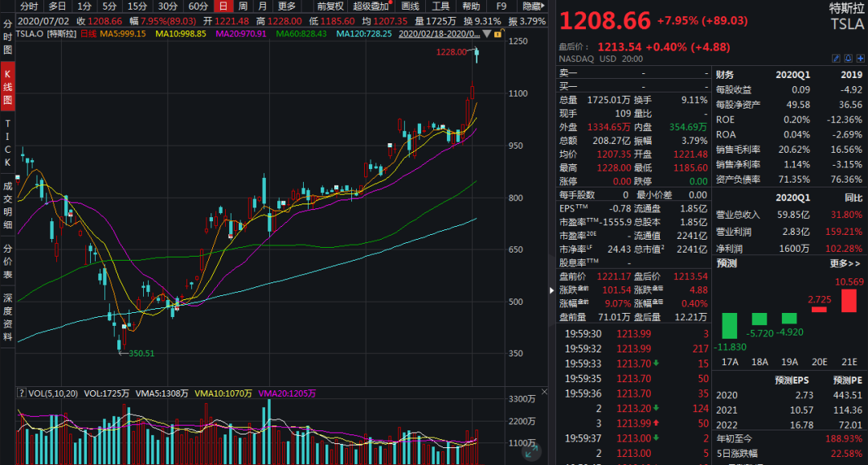This screenshot has width=868, height=465.
Task: Click the 21E forecast bar 10.569
Action: coord(849,300)
